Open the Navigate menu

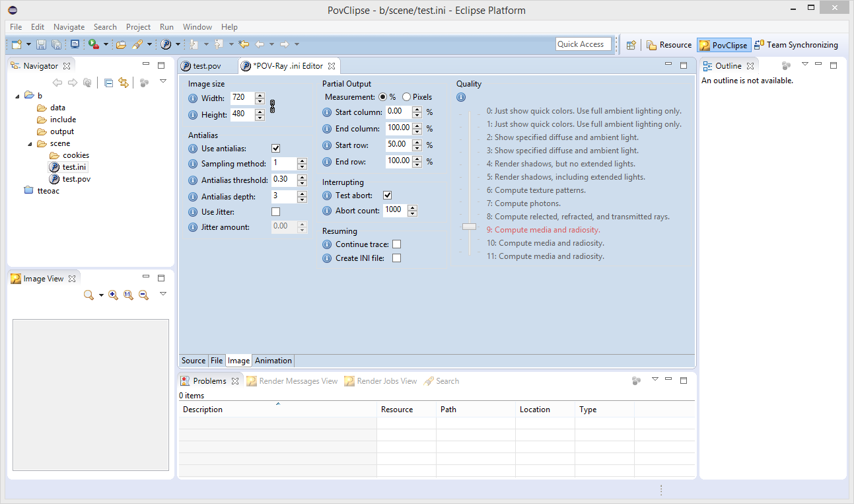[x=69, y=27]
